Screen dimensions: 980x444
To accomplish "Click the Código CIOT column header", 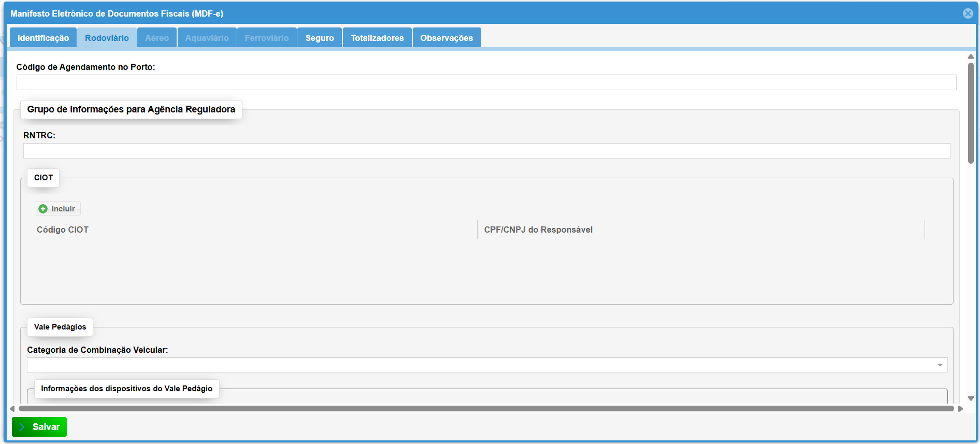I will pos(63,230).
